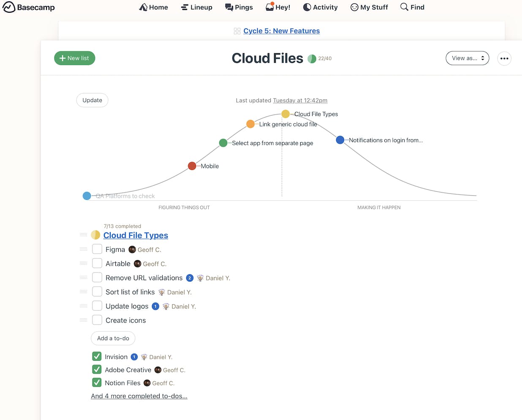Open the Pings chat icon

pyautogui.click(x=228, y=7)
